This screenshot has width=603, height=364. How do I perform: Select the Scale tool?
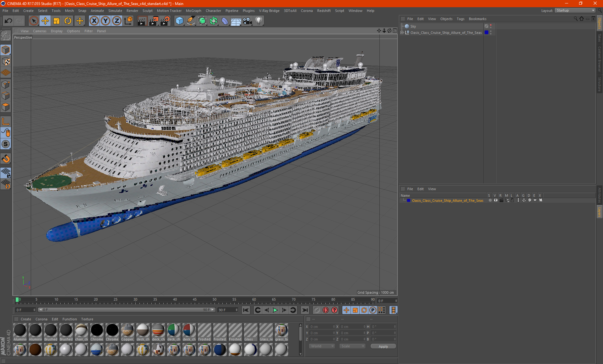57,21
